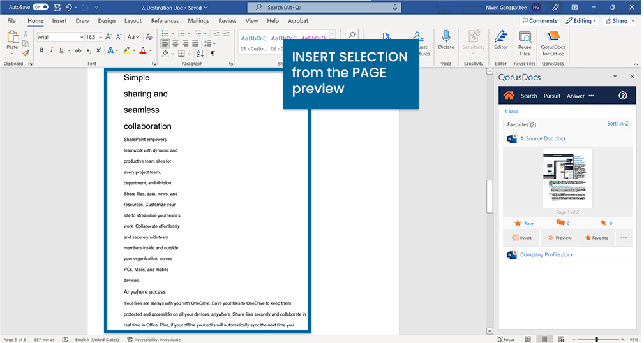The image size is (644, 343).
Task: Open QorusDocs help question mark icon
Action: point(623,96)
